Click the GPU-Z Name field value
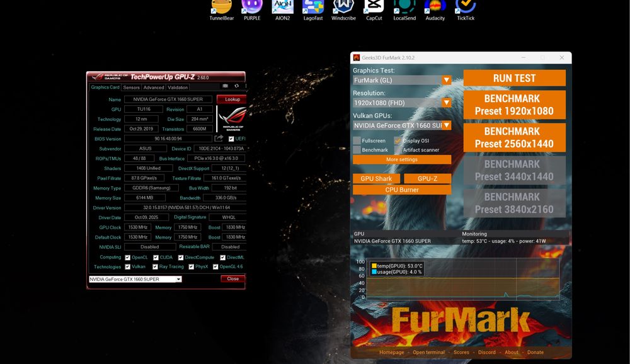 click(x=168, y=100)
